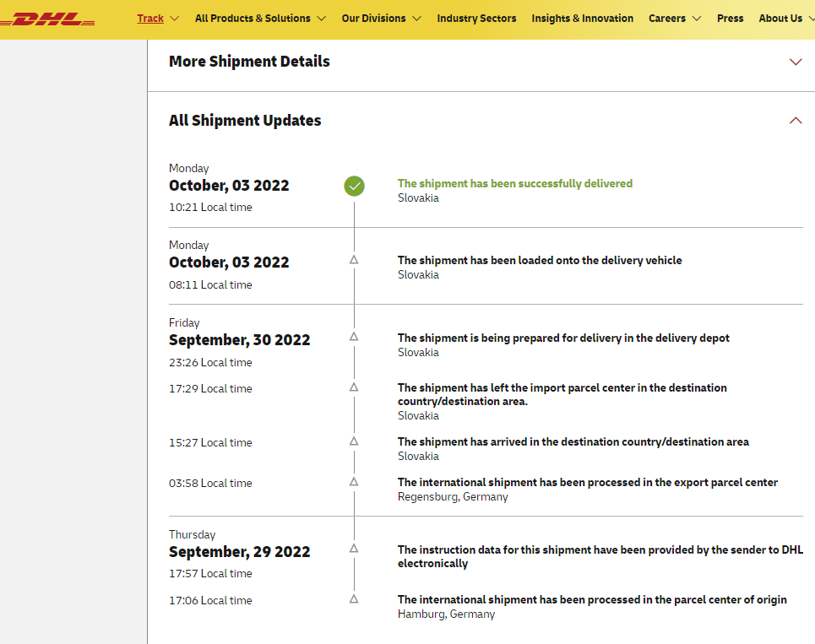
Task: Click triangle marker for instruction data update
Action: [354, 549]
